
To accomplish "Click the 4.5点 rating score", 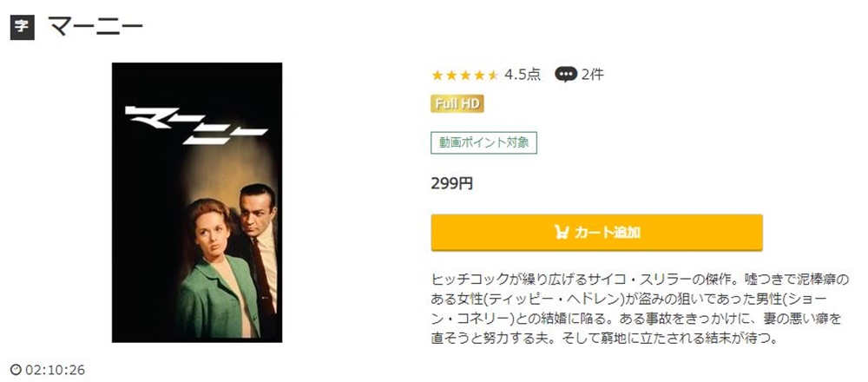I will [523, 74].
